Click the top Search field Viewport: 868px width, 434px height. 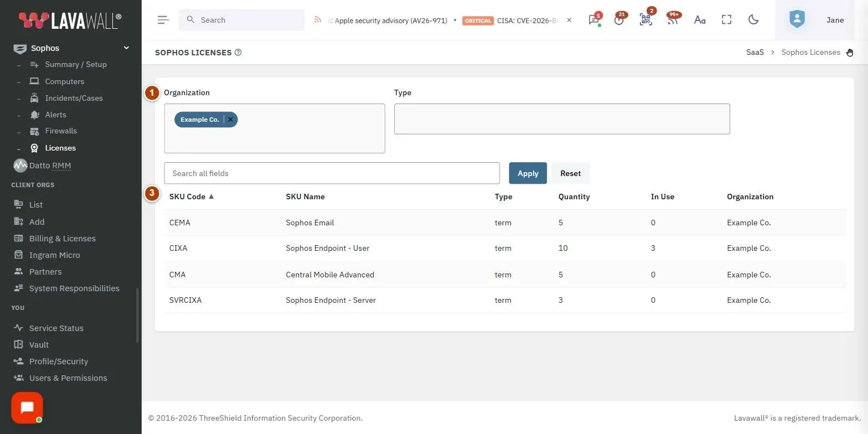pos(241,20)
